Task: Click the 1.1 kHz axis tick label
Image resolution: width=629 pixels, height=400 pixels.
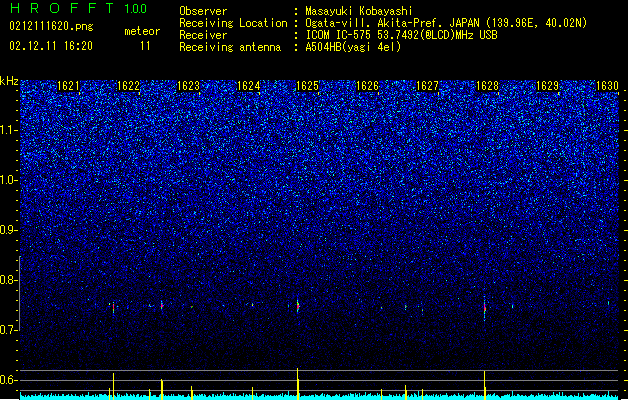Action: [x=8, y=130]
